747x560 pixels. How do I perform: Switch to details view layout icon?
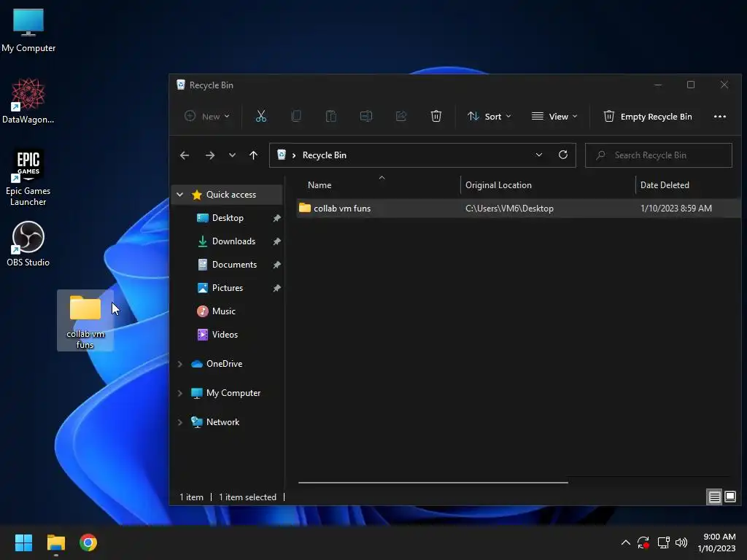(714, 497)
